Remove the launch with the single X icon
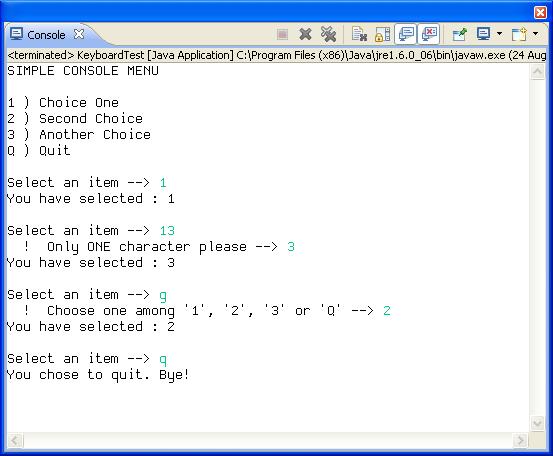553x456 pixels. (x=305, y=34)
